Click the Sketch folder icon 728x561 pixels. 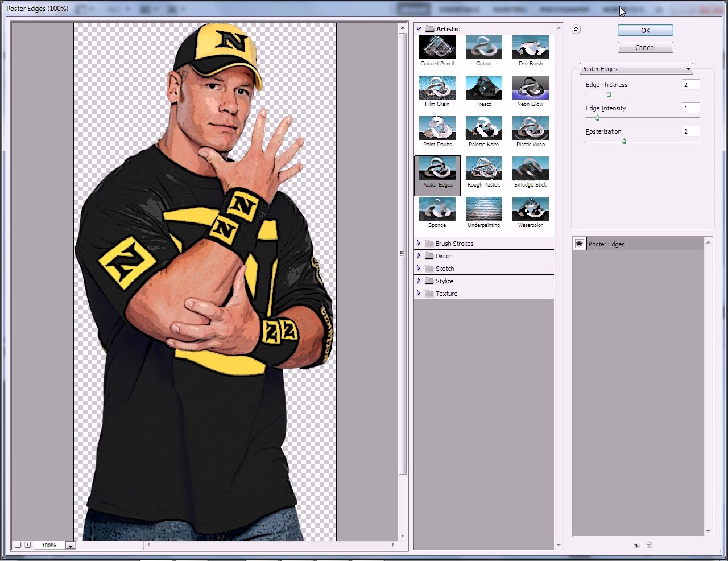pyautogui.click(x=429, y=268)
